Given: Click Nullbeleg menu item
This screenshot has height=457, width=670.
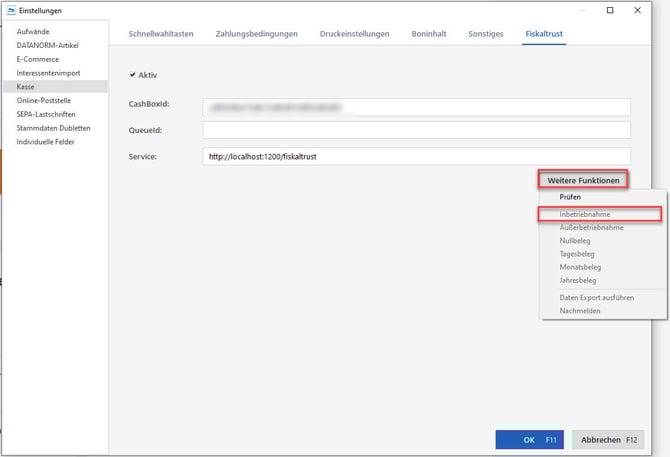Looking at the screenshot, I should 575,241.
